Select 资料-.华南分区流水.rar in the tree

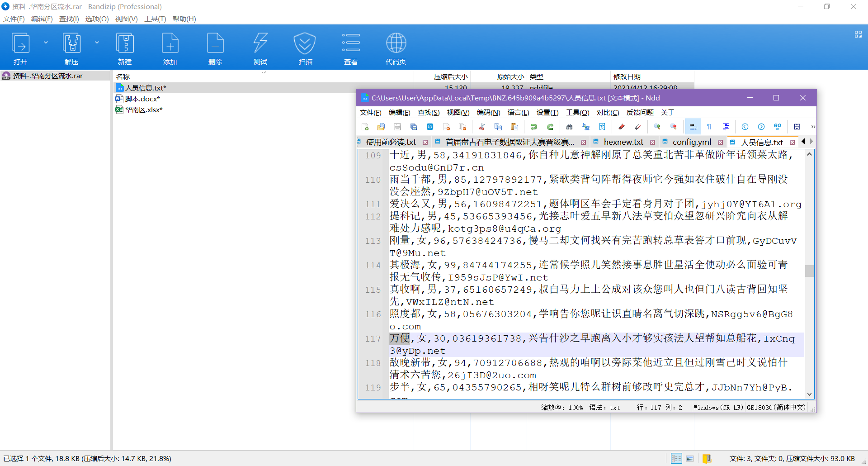coord(47,76)
